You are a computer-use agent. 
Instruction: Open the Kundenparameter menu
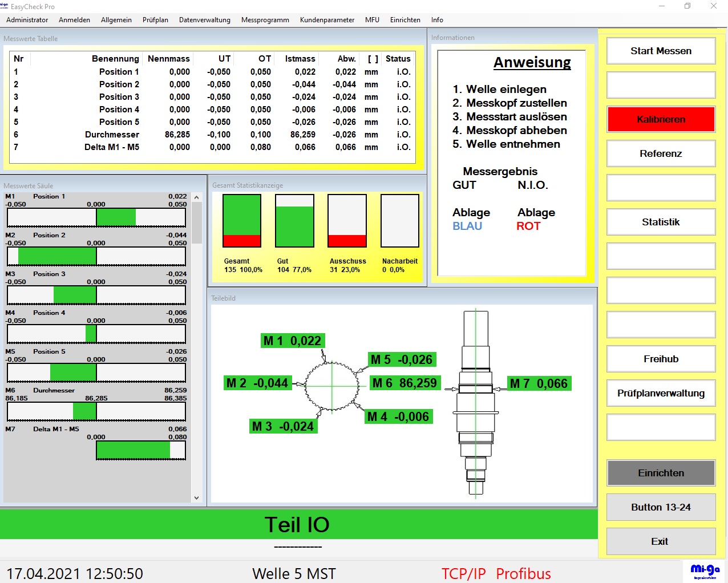coord(327,20)
